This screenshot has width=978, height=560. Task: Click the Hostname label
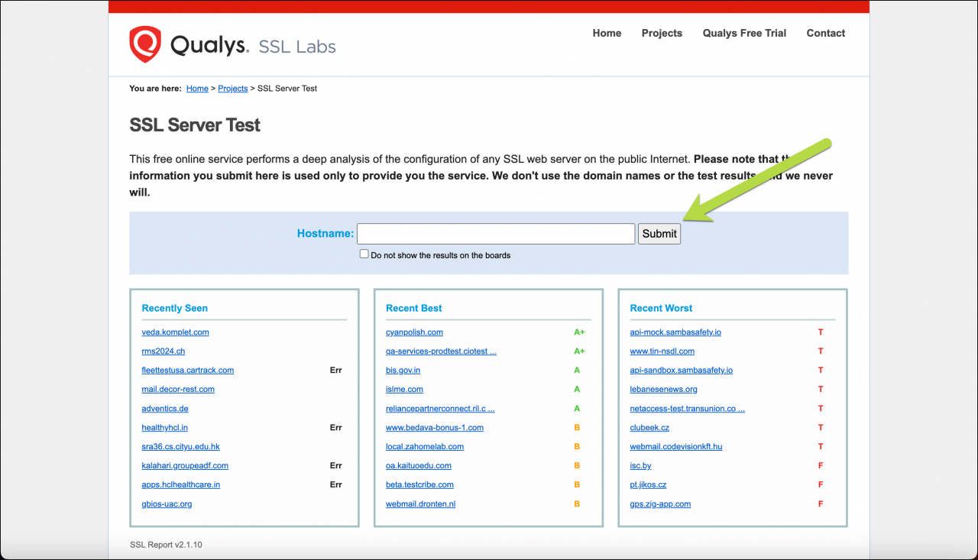[x=325, y=234]
